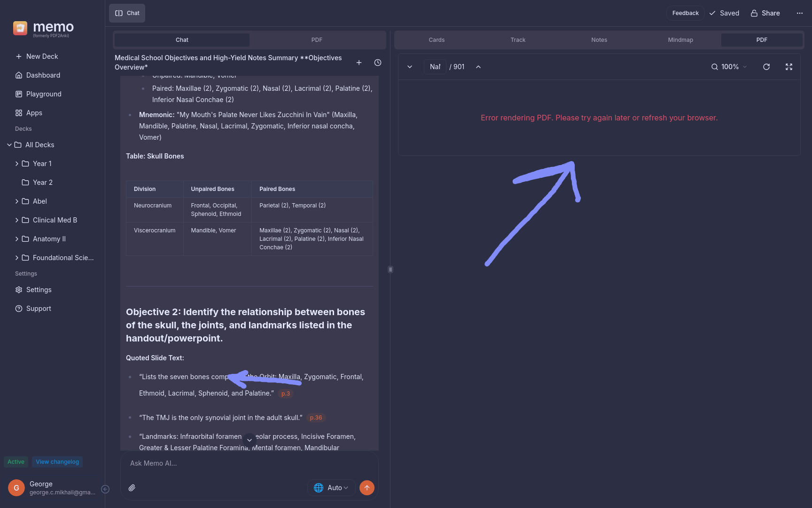Collapse sidebar with arrow icon
Screen dimensions: 812x508
[x=105, y=489]
